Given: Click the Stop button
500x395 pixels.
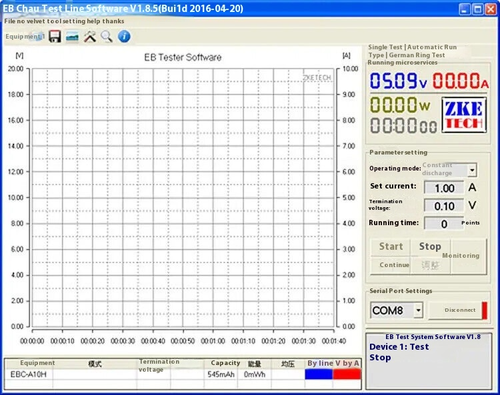Looking at the screenshot, I should [x=430, y=247].
